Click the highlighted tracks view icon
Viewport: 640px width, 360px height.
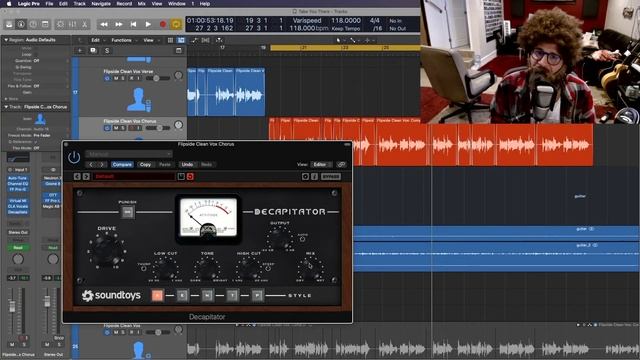[x=181, y=40]
